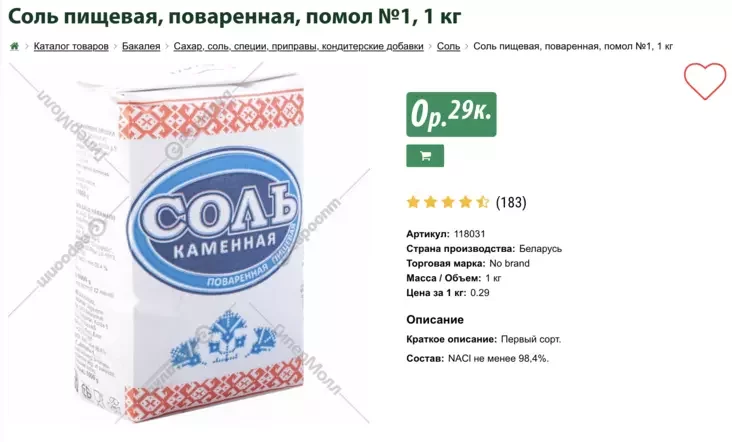Add product to cart with green cart button
Screen dimensions: 732x442
425,156
